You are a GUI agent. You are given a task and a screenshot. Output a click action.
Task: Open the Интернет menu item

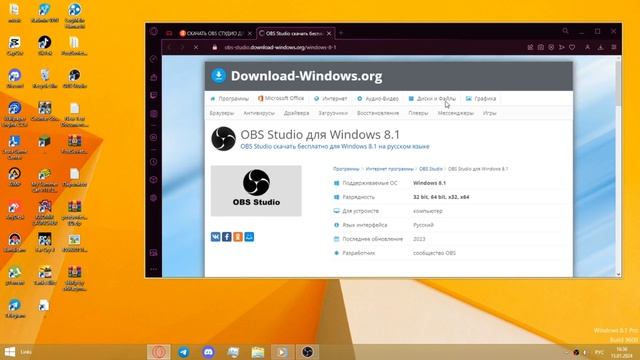[x=331, y=99]
